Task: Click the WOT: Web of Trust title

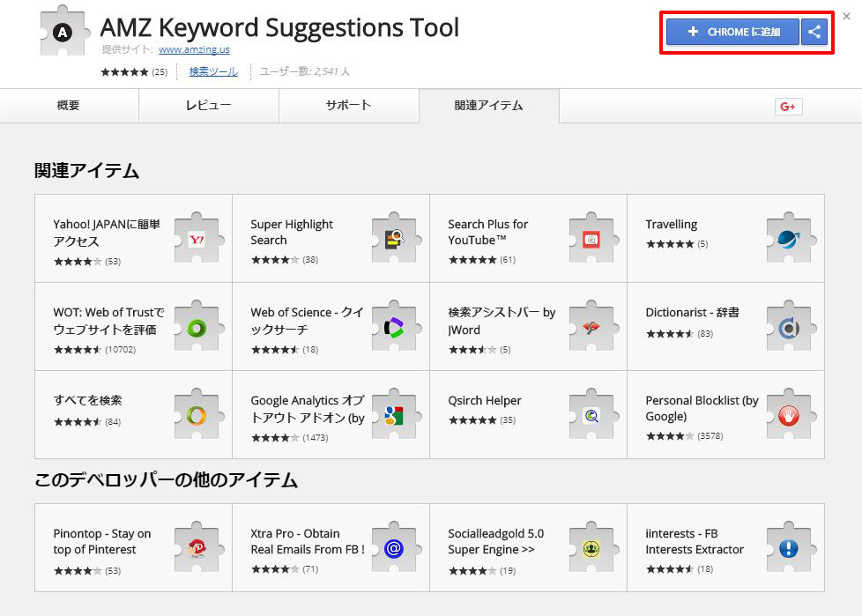Action: (108, 321)
